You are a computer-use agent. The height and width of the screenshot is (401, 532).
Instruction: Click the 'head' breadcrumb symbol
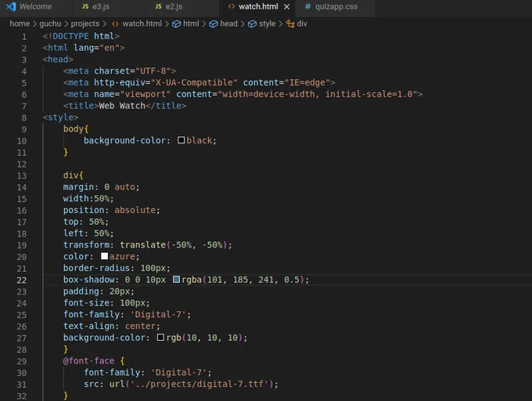click(x=228, y=23)
